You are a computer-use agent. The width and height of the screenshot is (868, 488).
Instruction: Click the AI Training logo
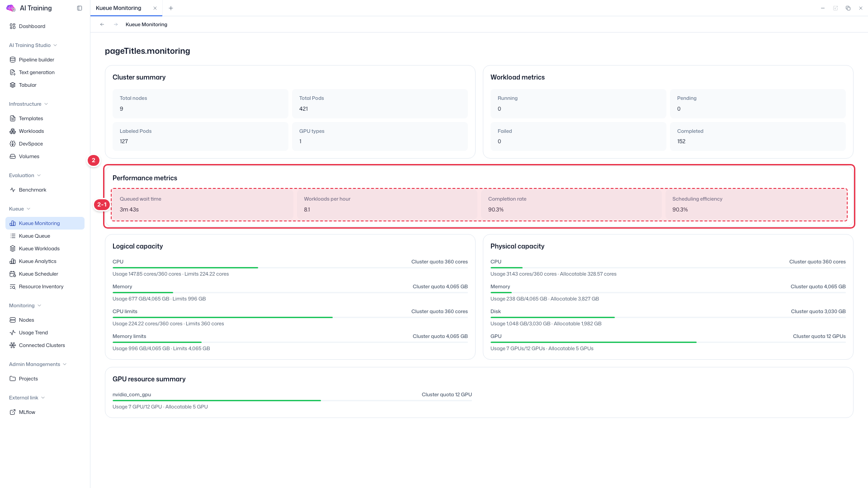coord(11,8)
